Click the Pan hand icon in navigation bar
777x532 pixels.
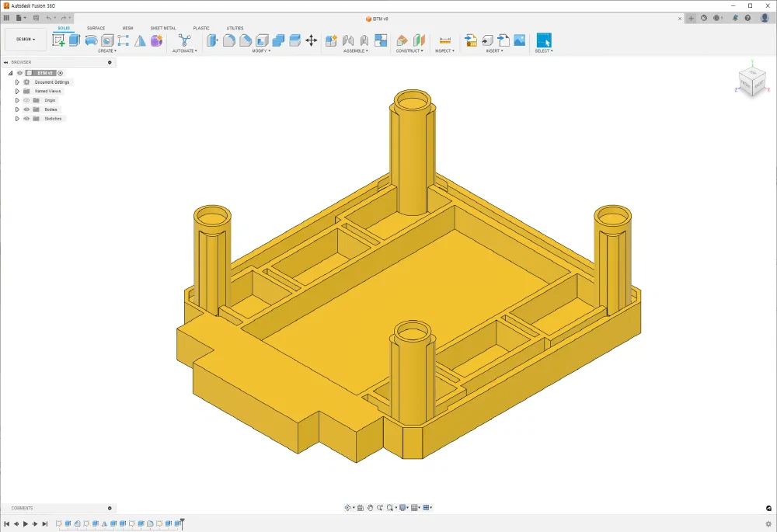(x=371, y=508)
